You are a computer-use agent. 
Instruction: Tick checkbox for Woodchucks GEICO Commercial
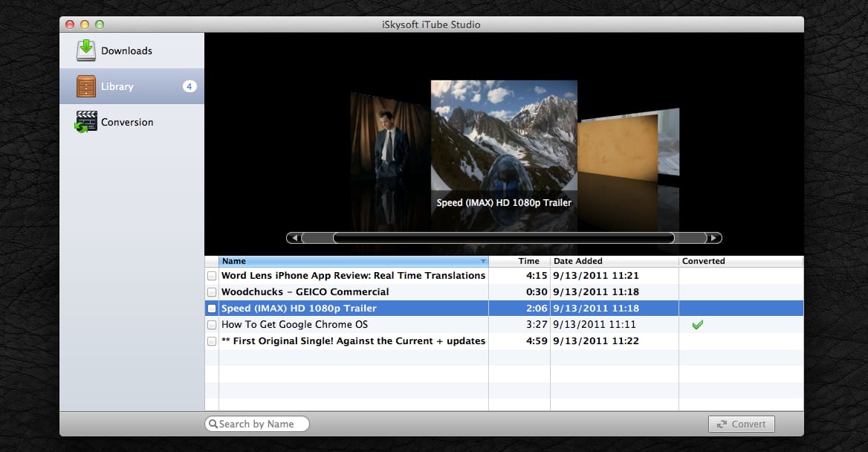point(212,292)
